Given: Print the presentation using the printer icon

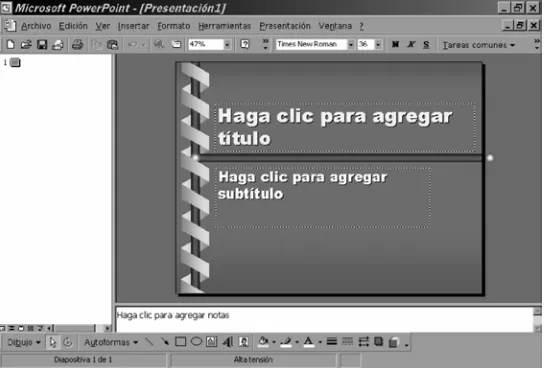Looking at the screenshot, I should (x=78, y=45).
